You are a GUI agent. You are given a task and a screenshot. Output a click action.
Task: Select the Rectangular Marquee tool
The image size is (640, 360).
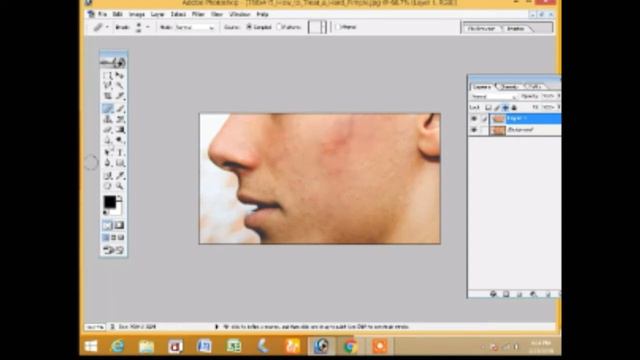[x=107, y=76]
